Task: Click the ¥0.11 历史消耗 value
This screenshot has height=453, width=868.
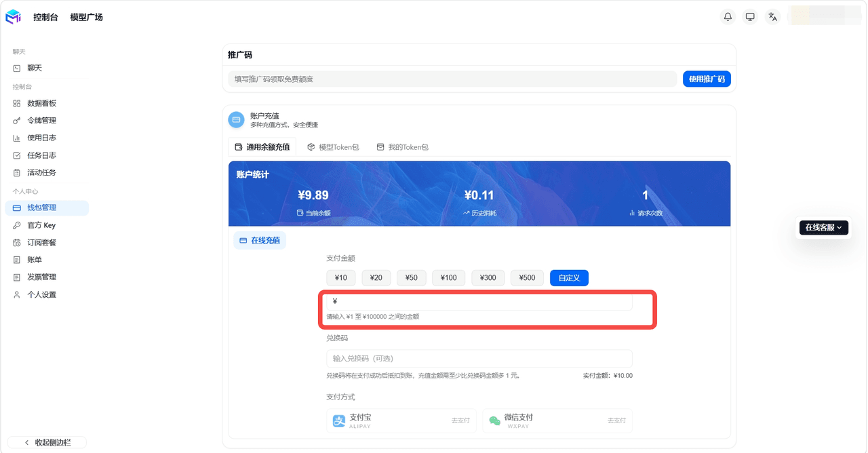Action: point(479,195)
